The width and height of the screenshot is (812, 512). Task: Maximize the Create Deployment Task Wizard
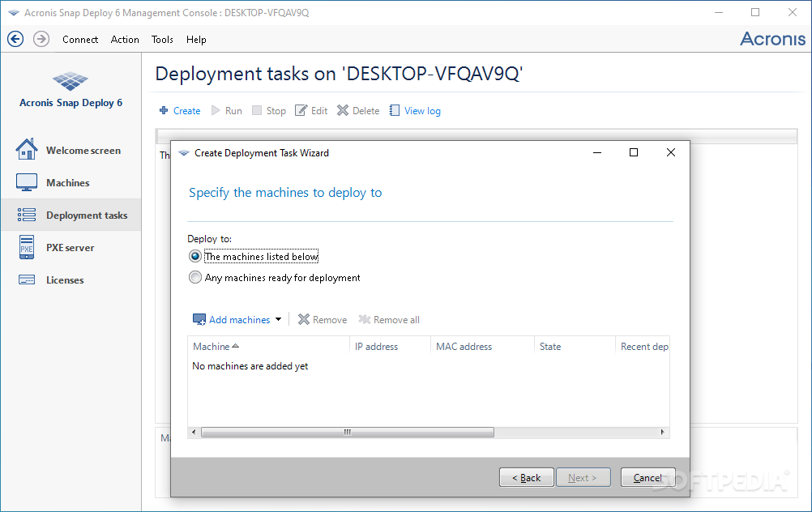[634, 152]
